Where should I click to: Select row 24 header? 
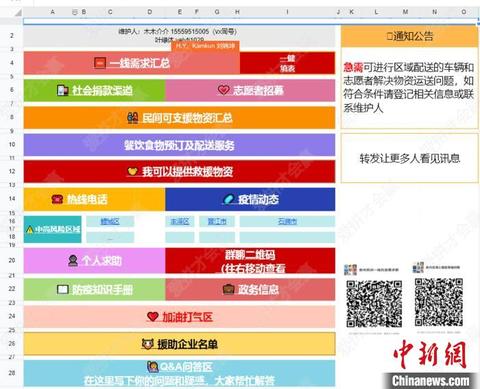[x=12, y=316]
